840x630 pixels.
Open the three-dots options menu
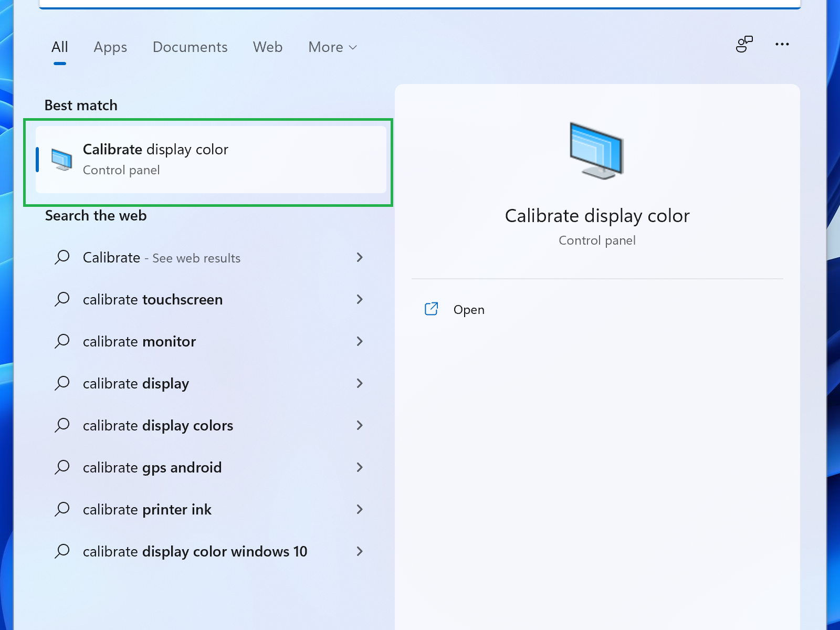pyautogui.click(x=782, y=45)
